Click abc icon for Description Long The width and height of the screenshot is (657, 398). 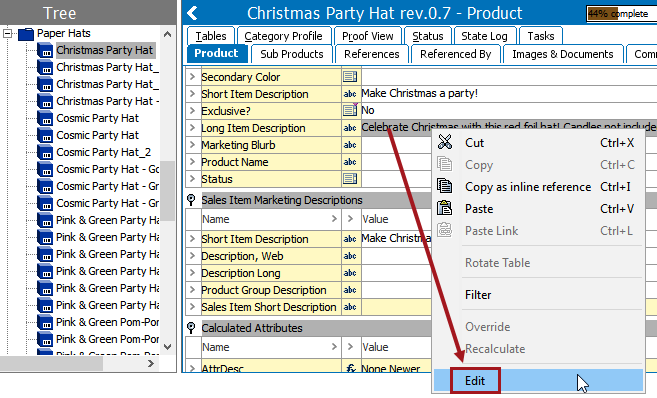click(350, 273)
